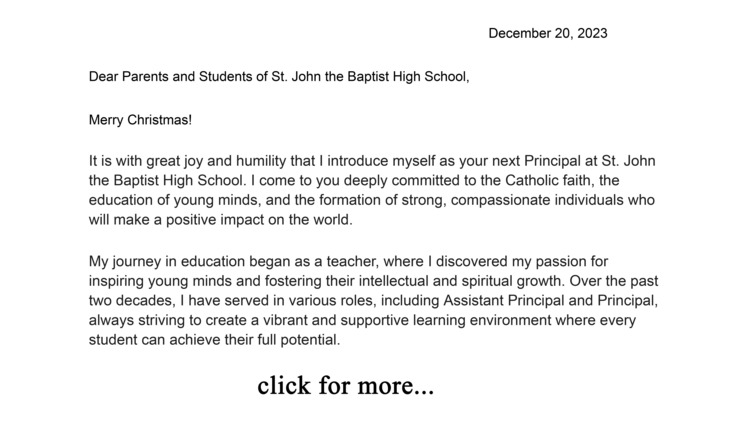Click the December 20, 2023 date
This screenshot has width=755, height=430.
tap(547, 33)
